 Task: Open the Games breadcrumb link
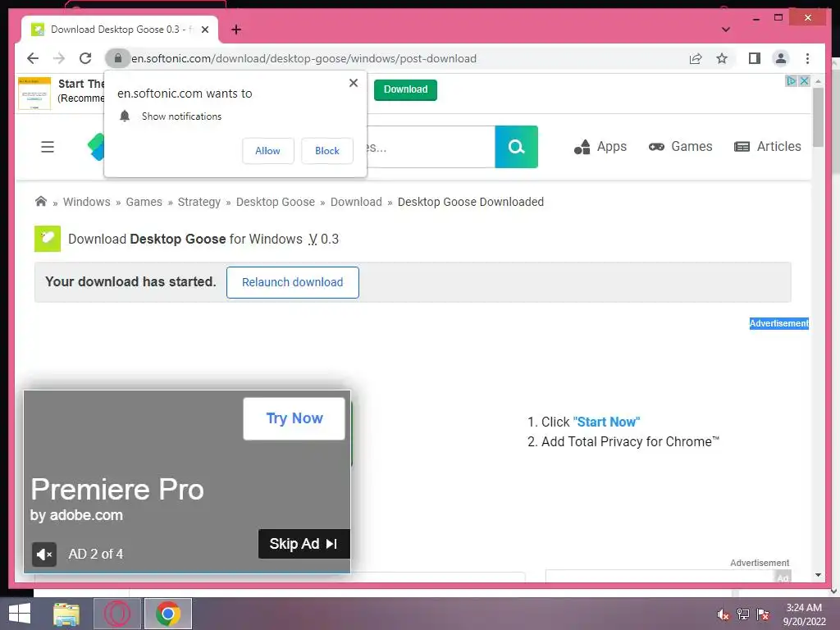point(144,202)
